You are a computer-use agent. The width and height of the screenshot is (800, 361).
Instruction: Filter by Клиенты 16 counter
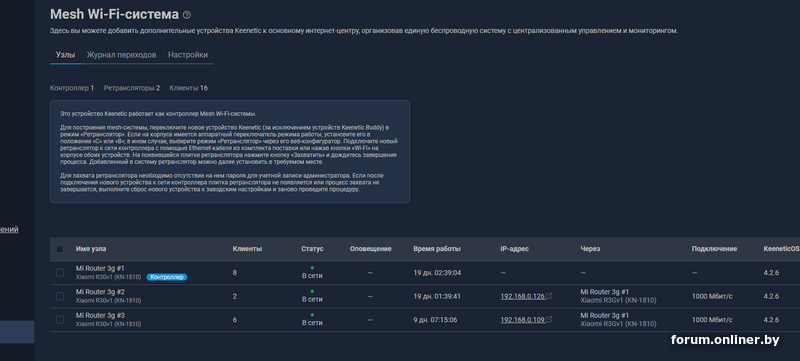[x=188, y=88]
